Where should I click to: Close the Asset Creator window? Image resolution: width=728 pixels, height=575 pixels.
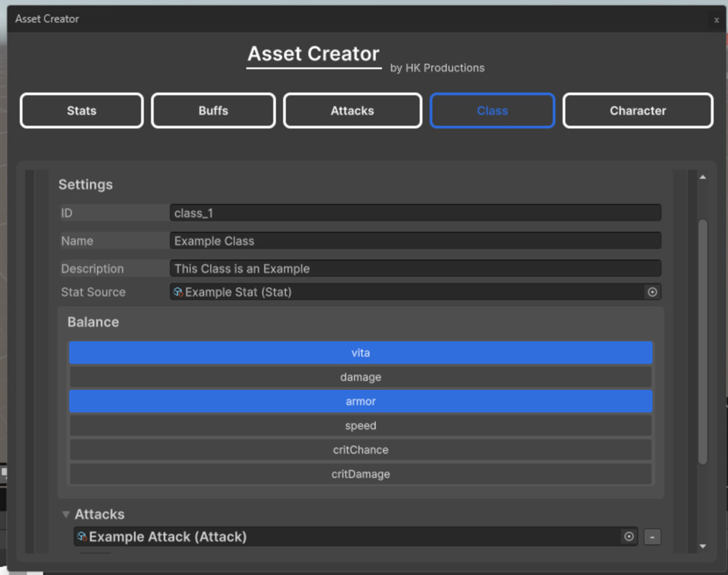tap(716, 19)
